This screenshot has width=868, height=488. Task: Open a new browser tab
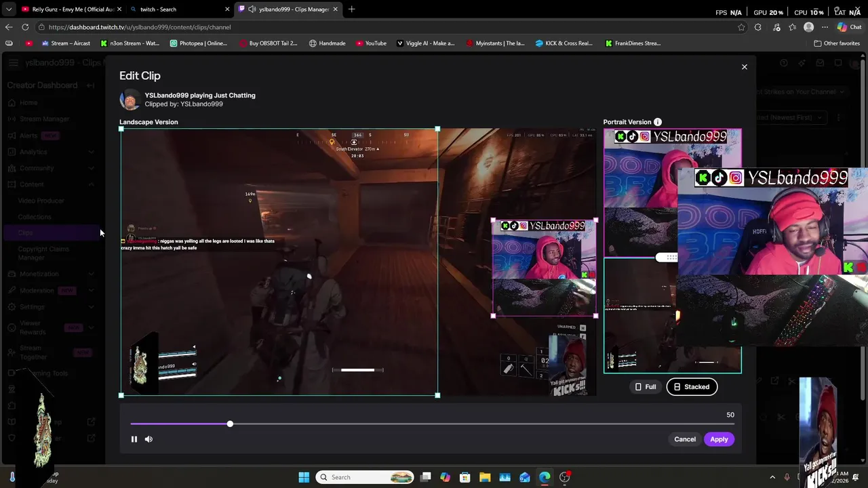(351, 9)
